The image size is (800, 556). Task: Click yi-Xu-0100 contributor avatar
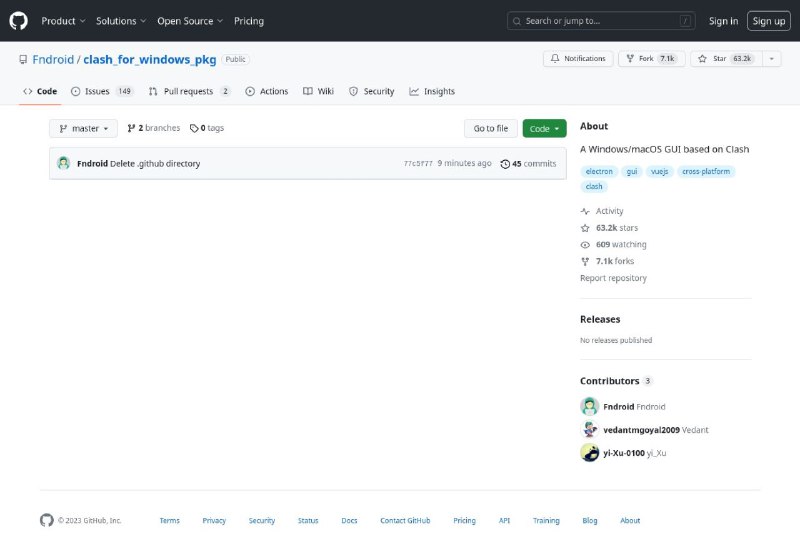pyautogui.click(x=590, y=453)
